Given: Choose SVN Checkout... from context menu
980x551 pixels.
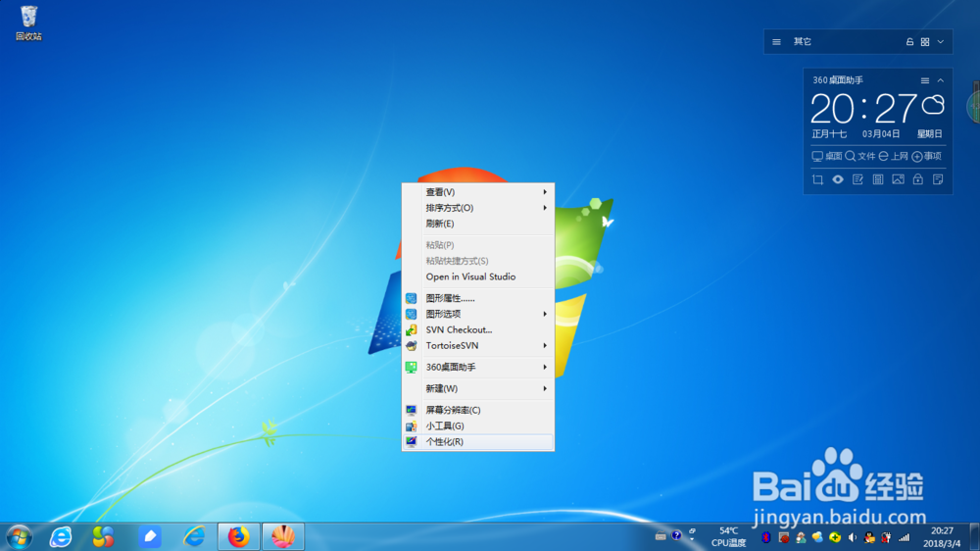Looking at the screenshot, I should 478,329.
